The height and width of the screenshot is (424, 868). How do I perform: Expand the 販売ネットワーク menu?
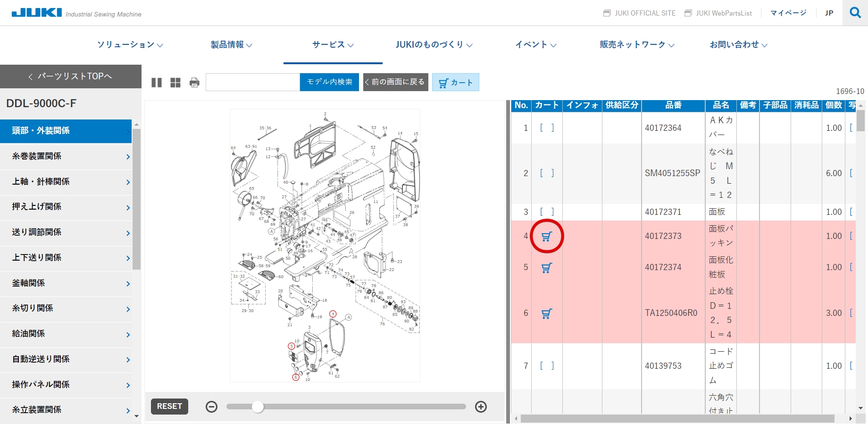pos(637,45)
